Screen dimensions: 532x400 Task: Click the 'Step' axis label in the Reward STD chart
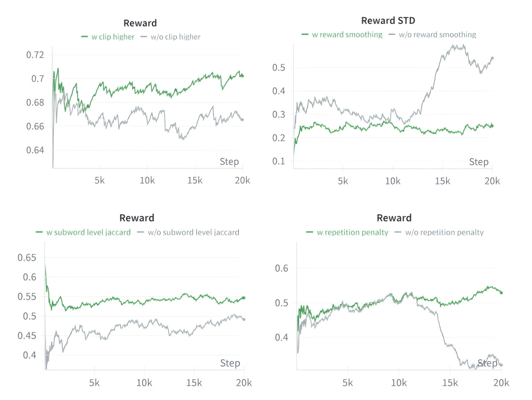(x=479, y=162)
